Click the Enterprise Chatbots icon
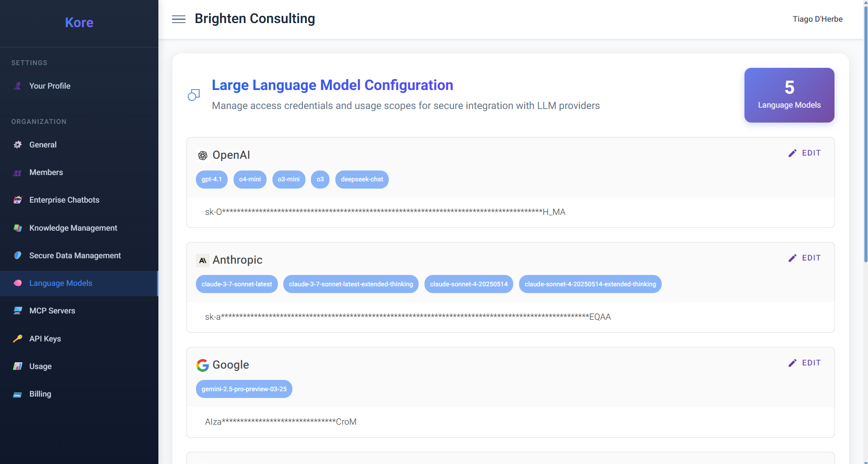The image size is (868, 464). [18, 200]
